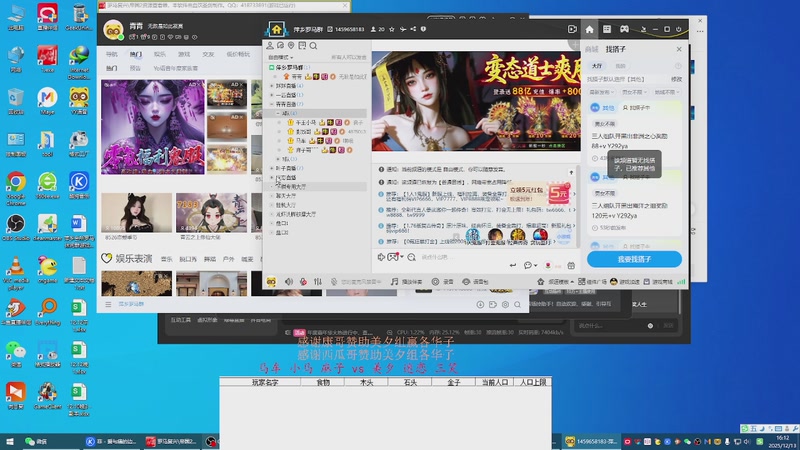Open the 播放伴奏 music tool

407,282
